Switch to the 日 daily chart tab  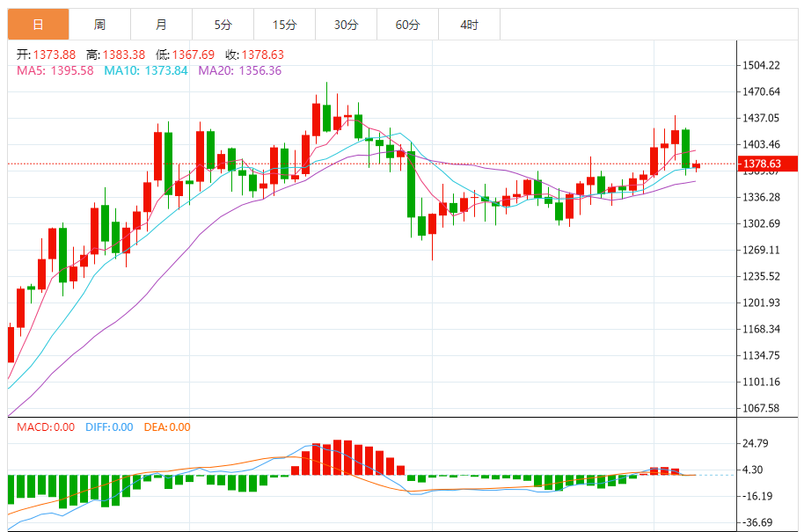[x=38, y=25]
